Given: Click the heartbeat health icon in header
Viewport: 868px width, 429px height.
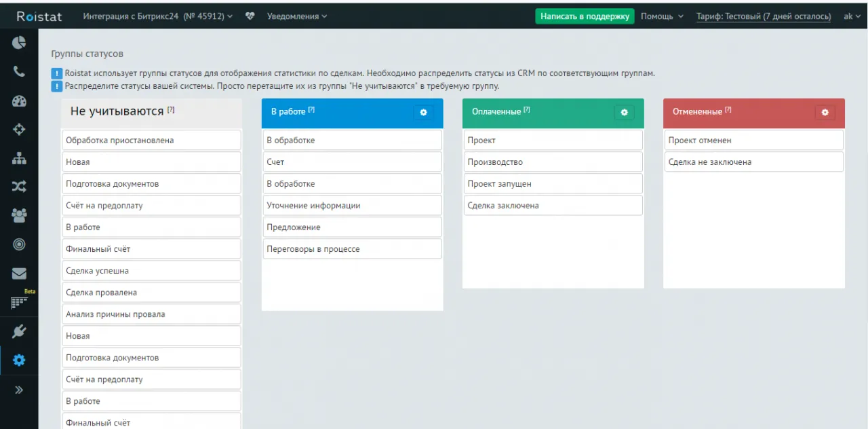Looking at the screenshot, I should pyautogui.click(x=250, y=16).
